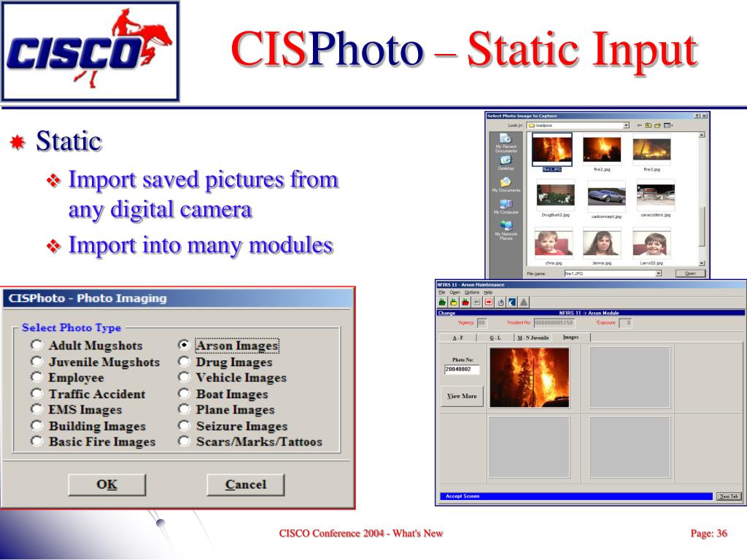
Task: Click OK in CISPhoto dialog
Action: tap(107, 485)
